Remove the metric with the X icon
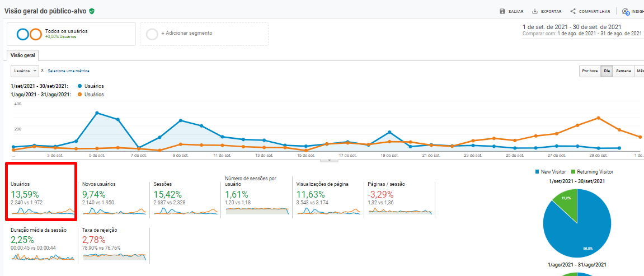The image size is (644, 276). tap(43, 71)
